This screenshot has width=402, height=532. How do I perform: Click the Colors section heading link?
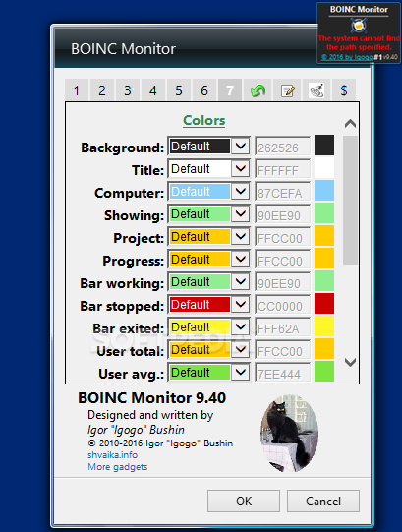pos(203,120)
